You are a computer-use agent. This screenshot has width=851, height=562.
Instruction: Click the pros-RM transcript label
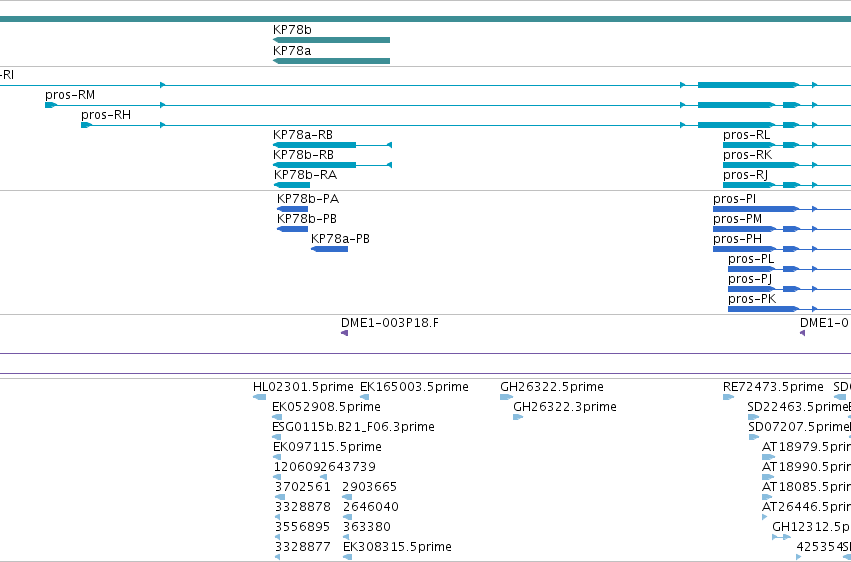tap(70, 95)
